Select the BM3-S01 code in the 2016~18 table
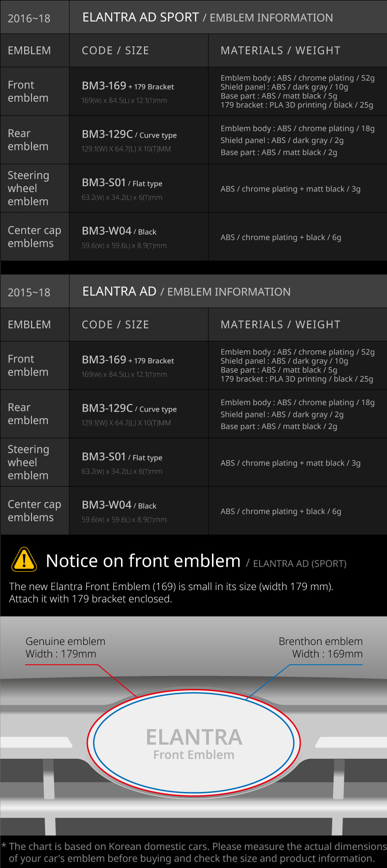This screenshot has width=387, height=868. (103, 183)
